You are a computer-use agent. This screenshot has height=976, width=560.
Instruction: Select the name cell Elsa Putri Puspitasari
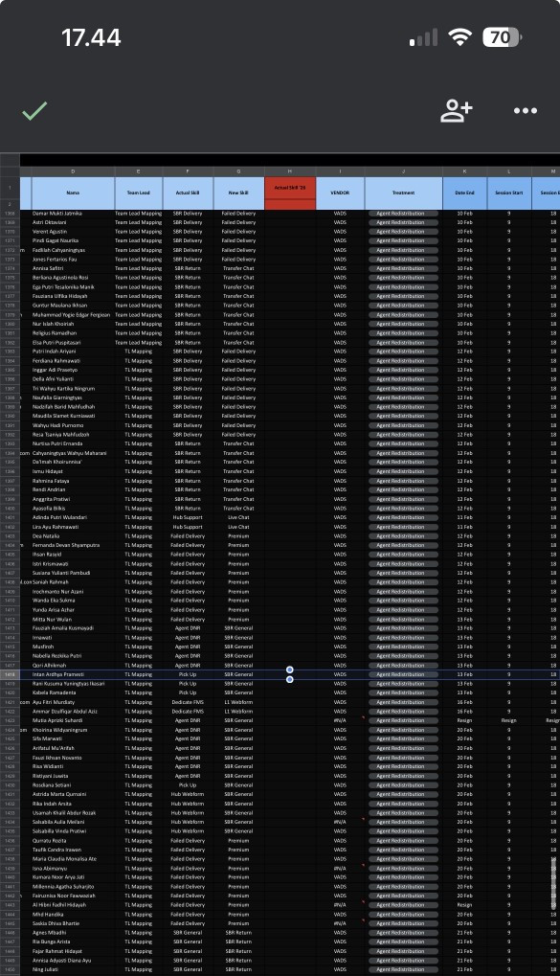click(x=73, y=342)
